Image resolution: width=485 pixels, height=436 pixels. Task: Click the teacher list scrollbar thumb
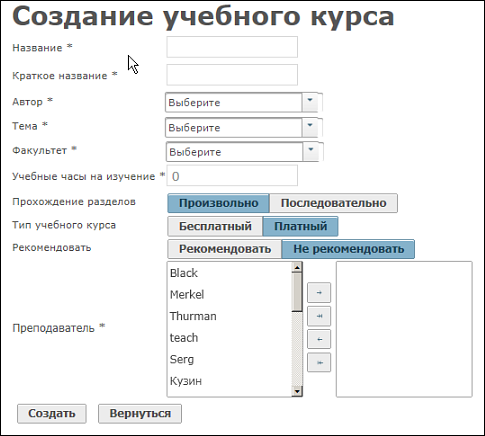coord(297,292)
